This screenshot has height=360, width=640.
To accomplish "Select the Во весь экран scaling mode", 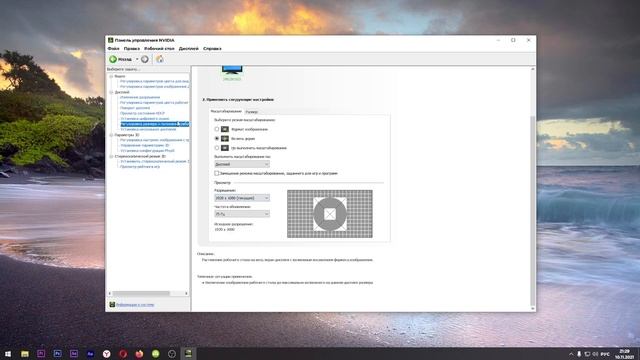I will point(217,138).
